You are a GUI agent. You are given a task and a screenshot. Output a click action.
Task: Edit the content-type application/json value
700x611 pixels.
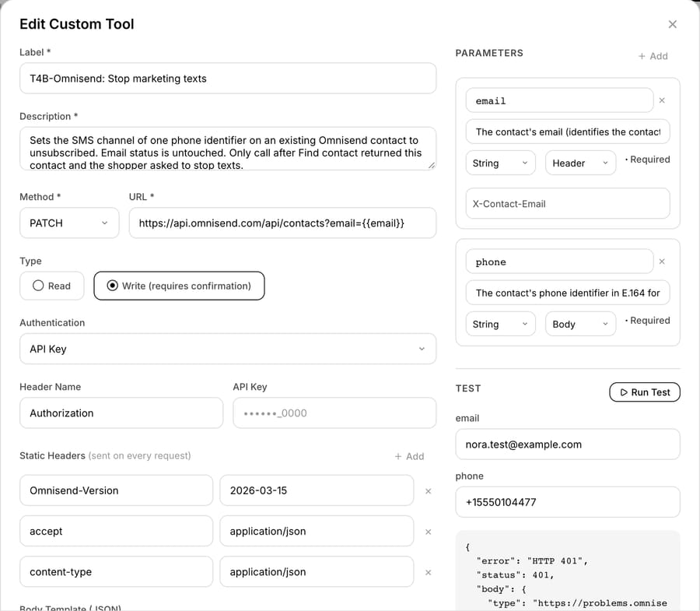click(x=317, y=572)
